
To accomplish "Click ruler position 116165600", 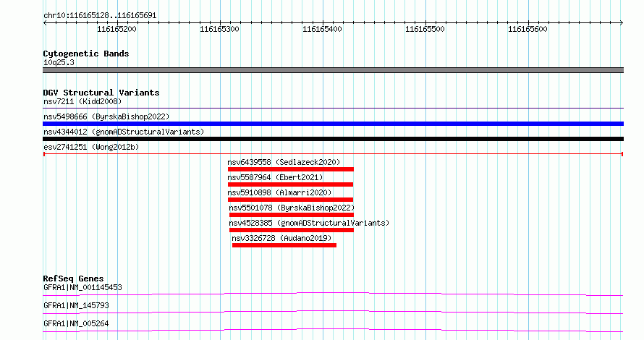I will point(528,29).
